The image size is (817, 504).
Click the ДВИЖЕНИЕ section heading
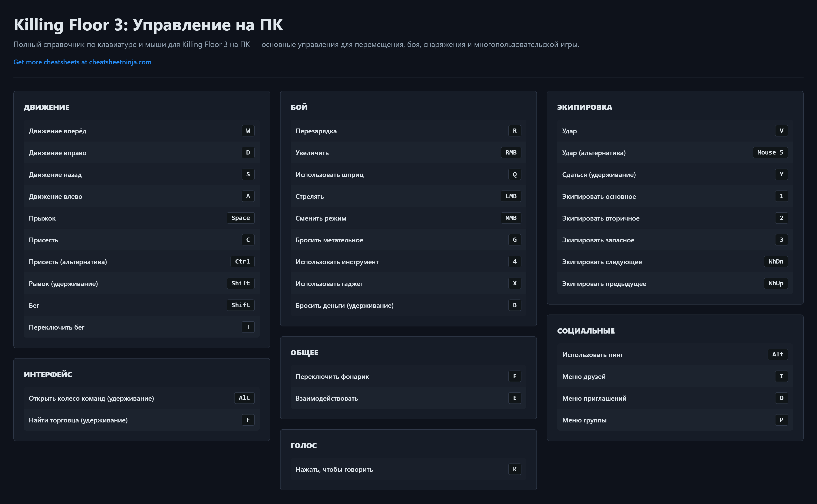point(47,107)
